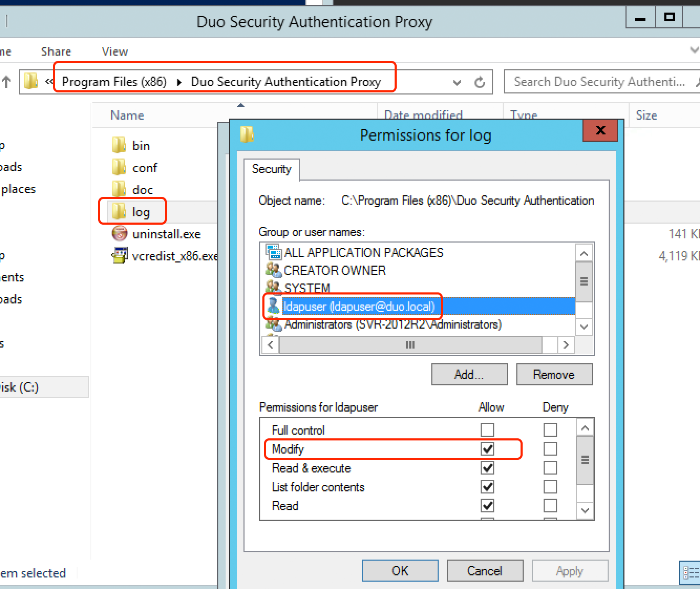
Task: Click the double chevron before Program Files
Action: pos(49,81)
